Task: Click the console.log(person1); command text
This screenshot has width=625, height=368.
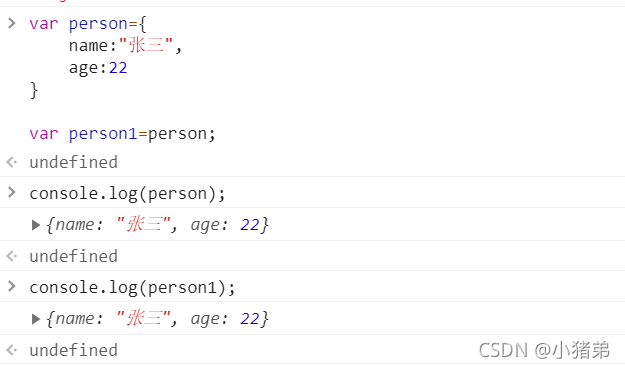Action: (132, 287)
